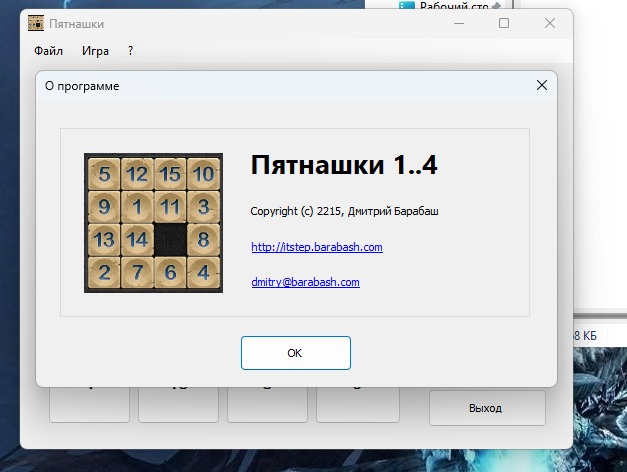Click the puzzle tile numbered 5

pos(104,174)
